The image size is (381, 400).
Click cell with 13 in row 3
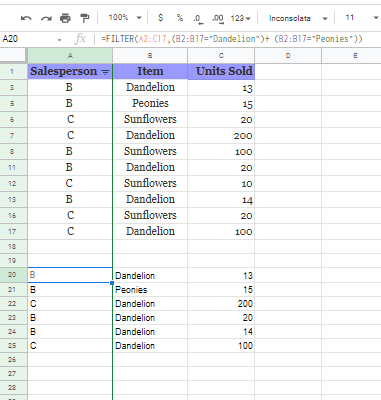[x=221, y=87]
